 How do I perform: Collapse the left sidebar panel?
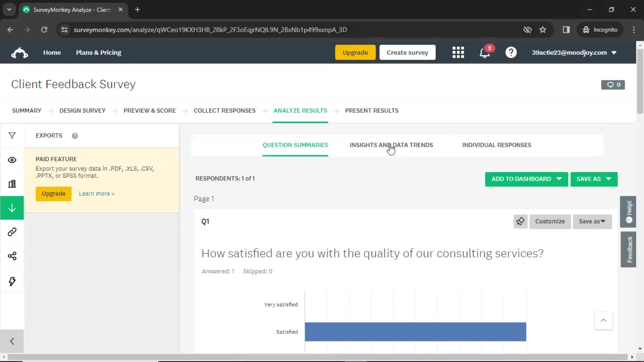point(12,340)
